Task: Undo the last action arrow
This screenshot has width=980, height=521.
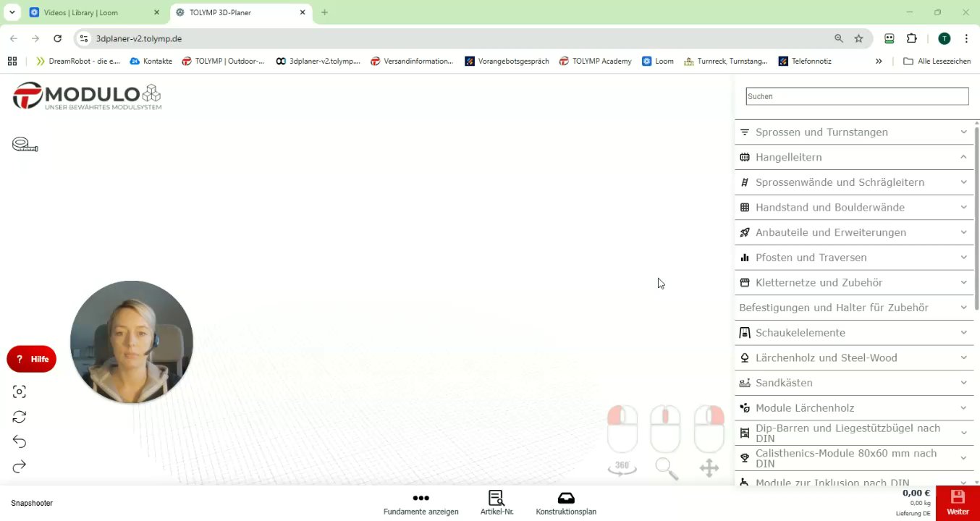Action: tap(20, 441)
